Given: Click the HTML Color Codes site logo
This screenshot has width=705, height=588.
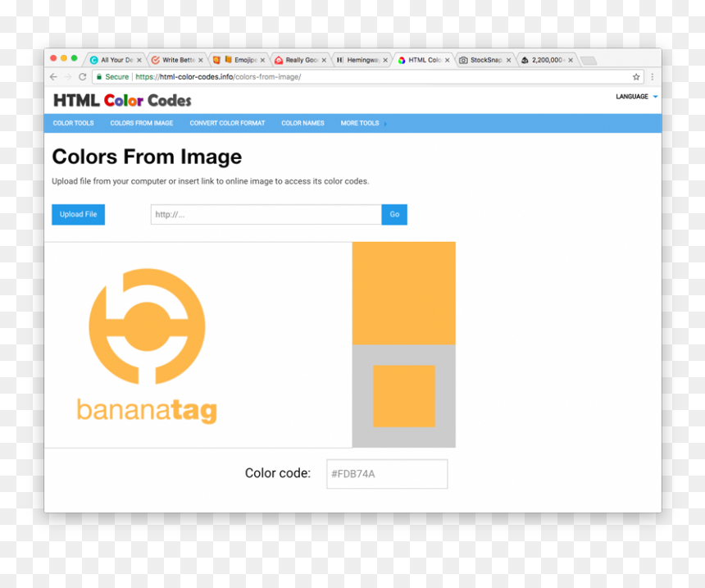Looking at the screenshot, I should pyautogui.click(x=122, y=100).
